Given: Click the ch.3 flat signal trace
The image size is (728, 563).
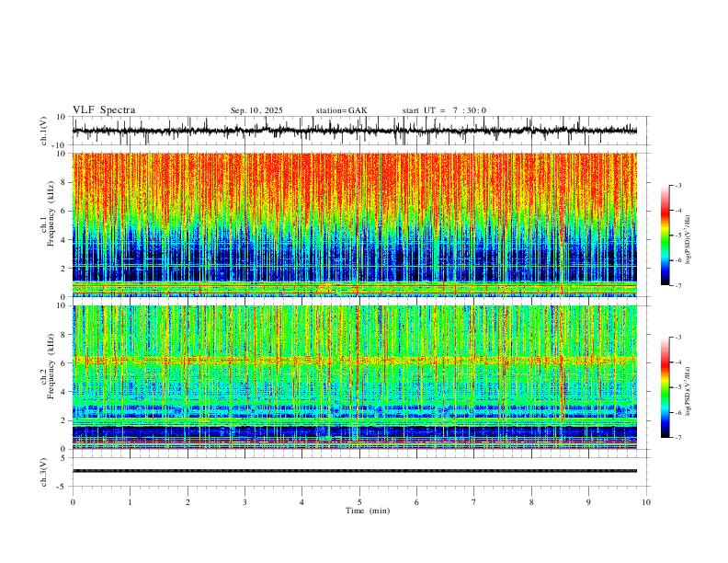Looking at the screenshot, I should (355, 471).
